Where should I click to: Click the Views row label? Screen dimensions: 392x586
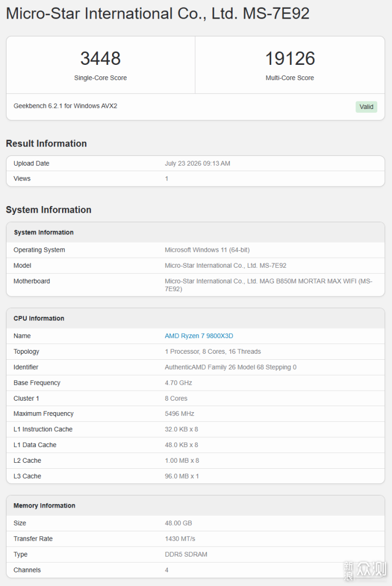point(22,179)
